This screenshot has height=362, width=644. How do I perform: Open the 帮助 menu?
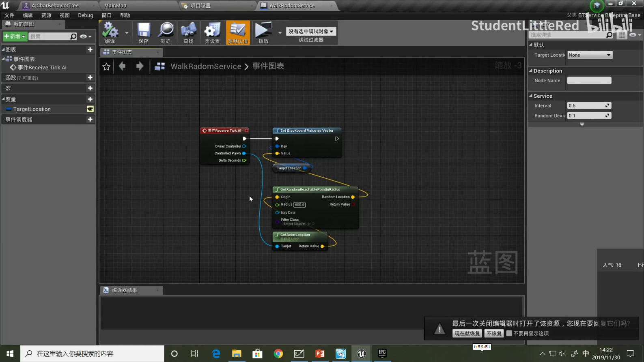pos(125,15)
